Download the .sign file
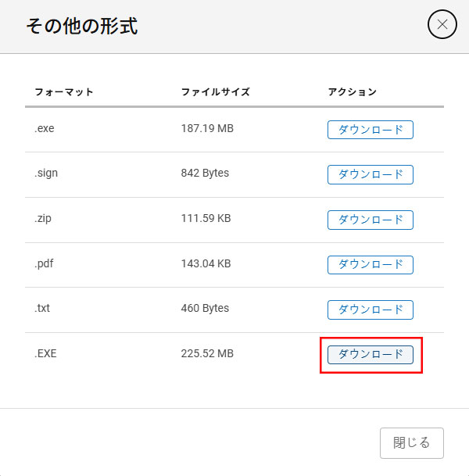Screen dimensions: 469x476 click(370, 174)
